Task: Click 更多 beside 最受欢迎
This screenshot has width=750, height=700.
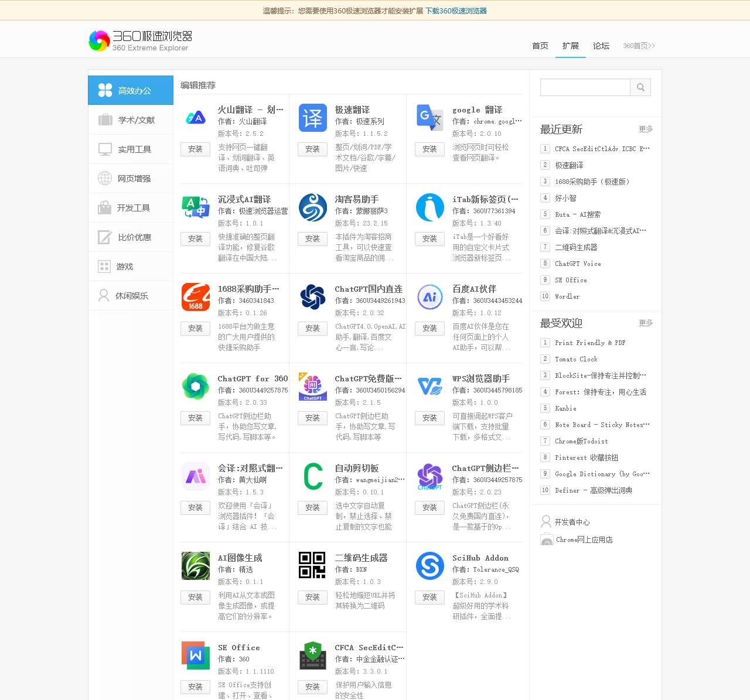Action: [646, 323]
